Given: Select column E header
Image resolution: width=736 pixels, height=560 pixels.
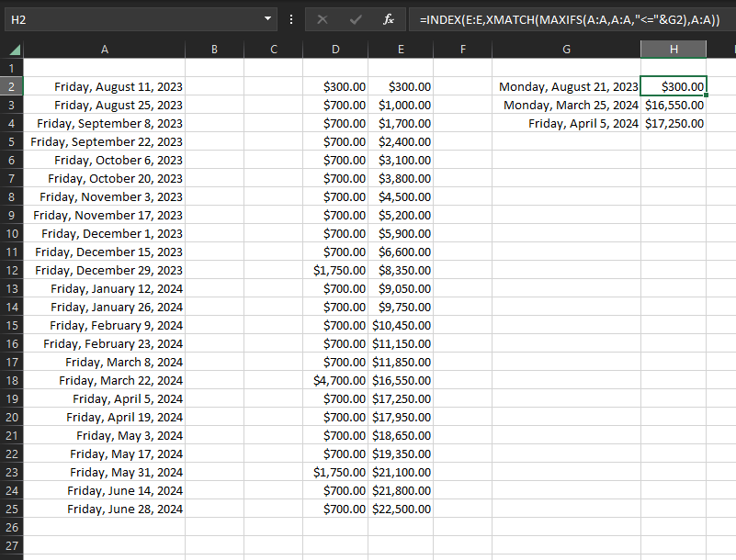Looking at the screenshot, I should coord(401,50).
